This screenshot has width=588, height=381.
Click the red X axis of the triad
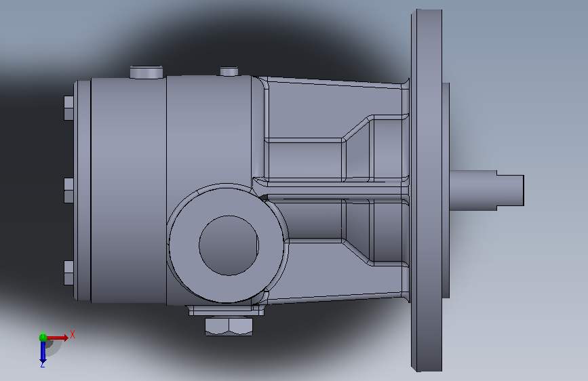point(57,338)
